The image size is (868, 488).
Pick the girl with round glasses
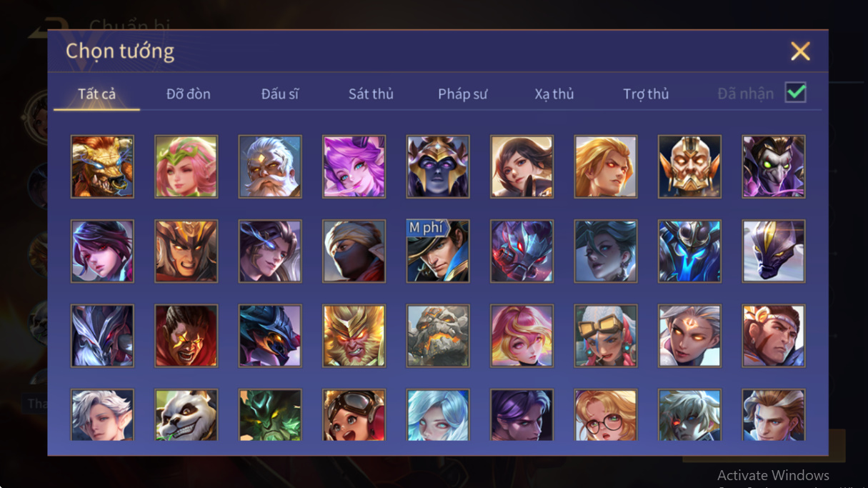pos(606,415)
